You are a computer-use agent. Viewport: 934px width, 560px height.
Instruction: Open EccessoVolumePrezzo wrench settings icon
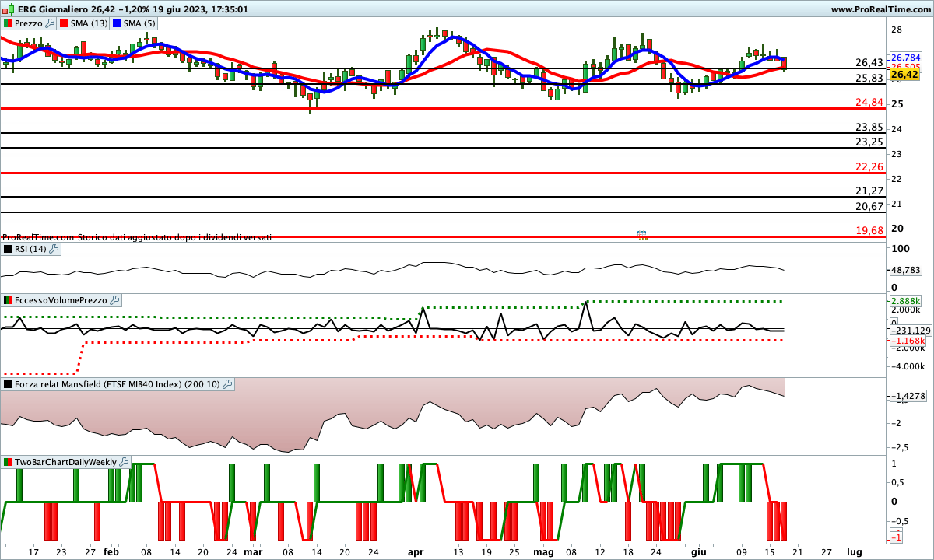(x=114, y=300)
